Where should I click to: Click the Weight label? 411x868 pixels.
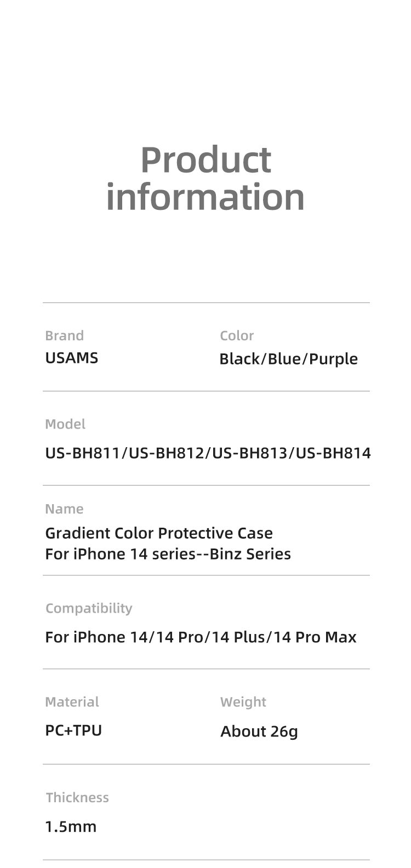243,702
